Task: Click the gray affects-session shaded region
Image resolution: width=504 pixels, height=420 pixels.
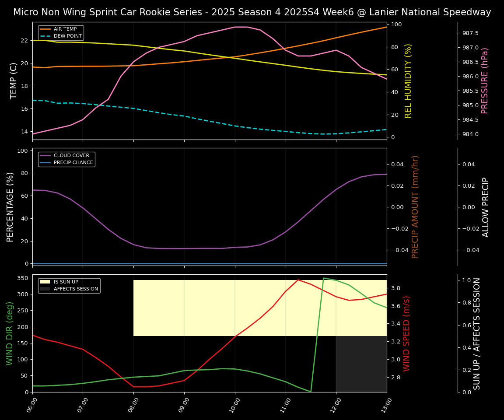Action: [361, 364]
